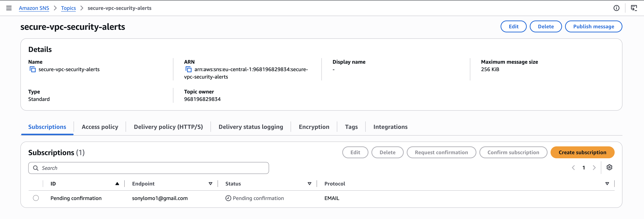Click Request confirmation button

(x=441, y=152)
